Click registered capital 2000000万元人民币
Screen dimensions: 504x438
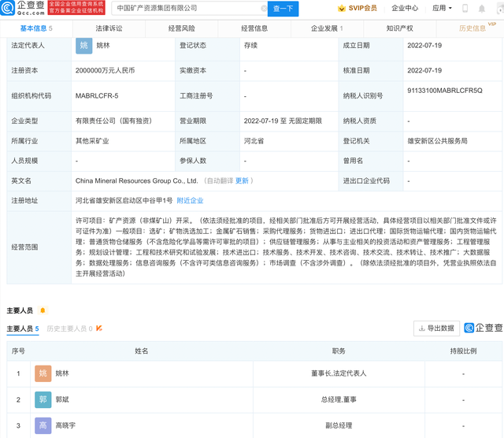click(x=105, y=70)
